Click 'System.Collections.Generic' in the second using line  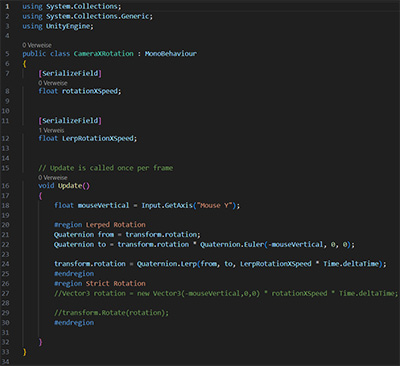coord(98,16)
